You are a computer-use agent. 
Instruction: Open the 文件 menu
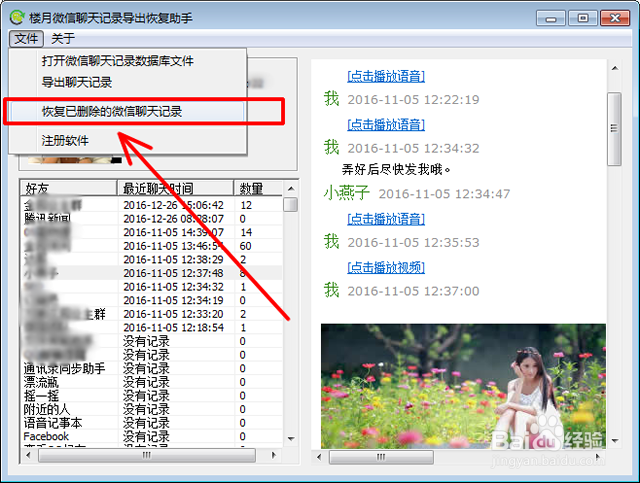click(x=26, y=39)
